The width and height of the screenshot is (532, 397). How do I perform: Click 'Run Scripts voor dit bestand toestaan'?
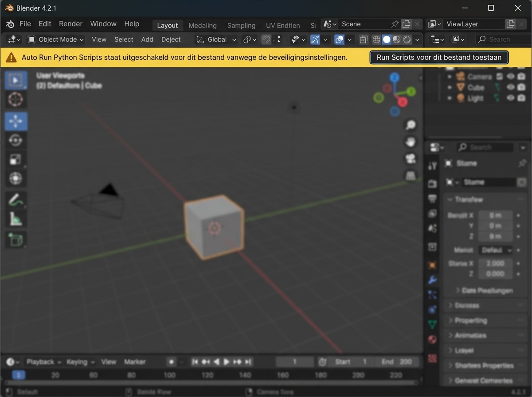tap(439, 57)
